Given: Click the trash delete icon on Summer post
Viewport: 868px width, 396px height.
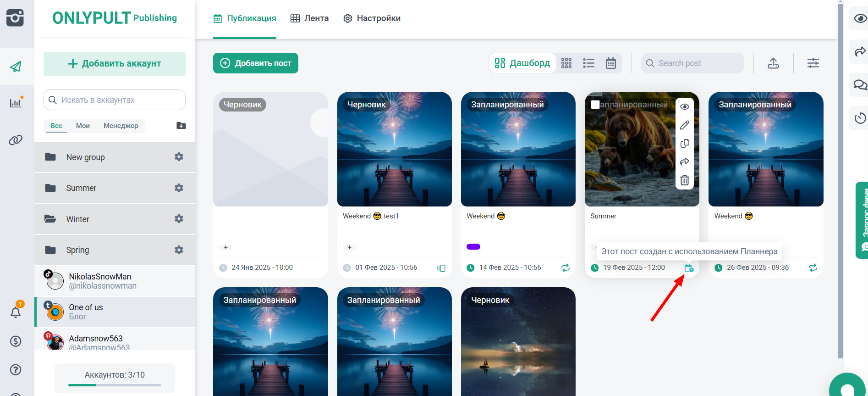Looking at the screenshot, I should point(684,180).
